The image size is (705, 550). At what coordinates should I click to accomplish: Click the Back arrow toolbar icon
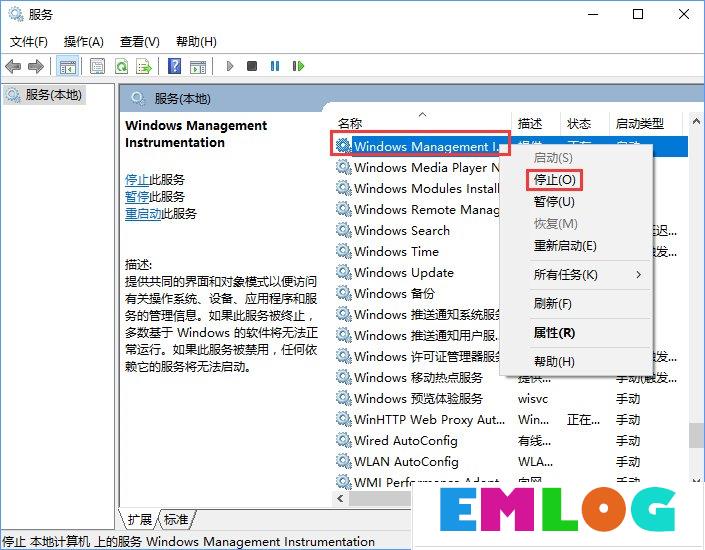[x=13, y=67]
